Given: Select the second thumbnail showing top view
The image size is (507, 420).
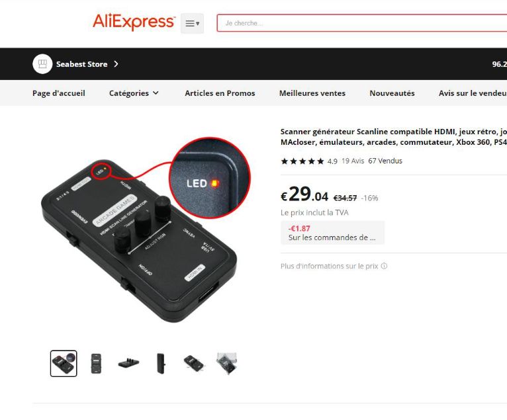Looking at the screenshot, I should [x=96, y=364].
